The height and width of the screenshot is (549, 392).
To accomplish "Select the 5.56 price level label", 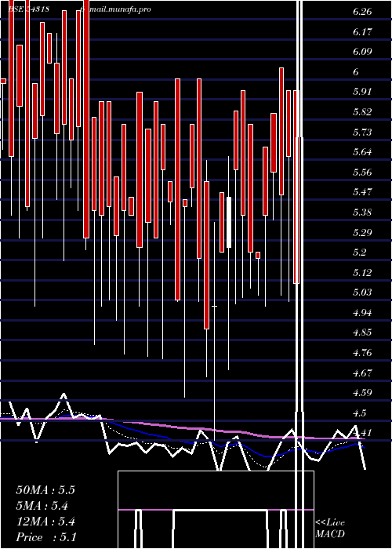I will point(362,172).
